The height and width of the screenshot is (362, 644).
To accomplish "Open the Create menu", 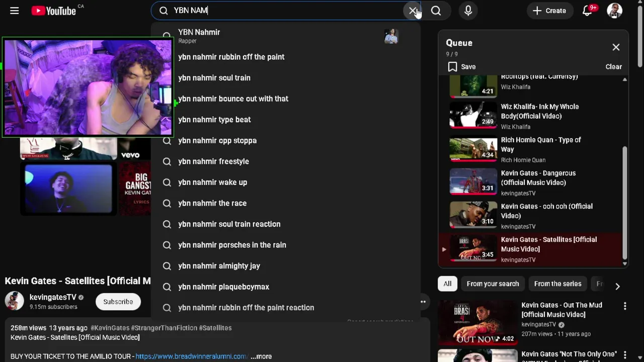I will coord(549,11).
